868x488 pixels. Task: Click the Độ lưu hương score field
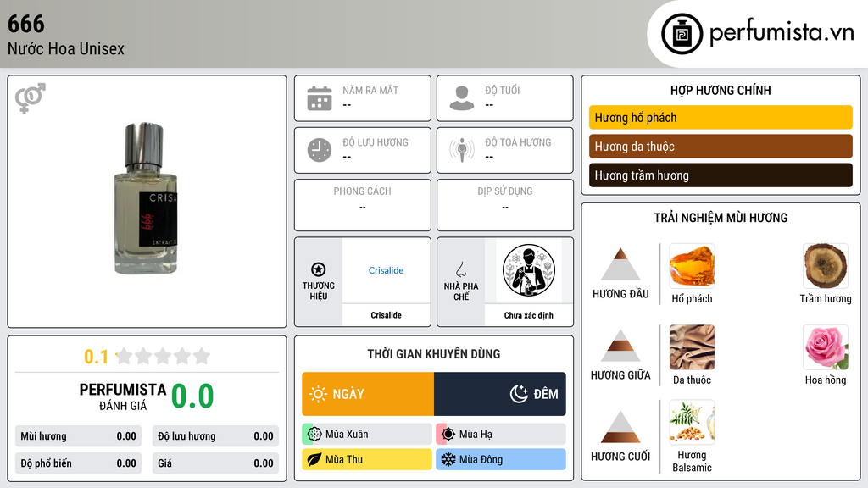(215, 436)
